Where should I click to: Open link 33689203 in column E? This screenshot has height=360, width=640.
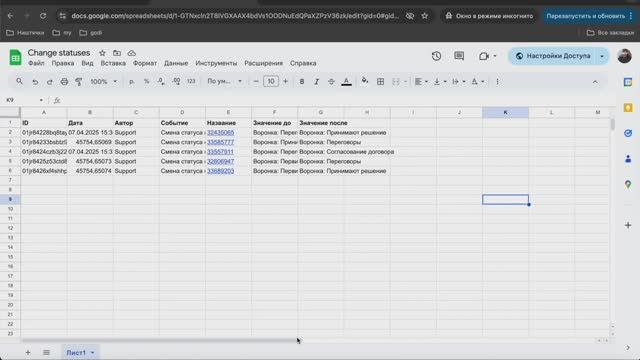tap(220, 171)
